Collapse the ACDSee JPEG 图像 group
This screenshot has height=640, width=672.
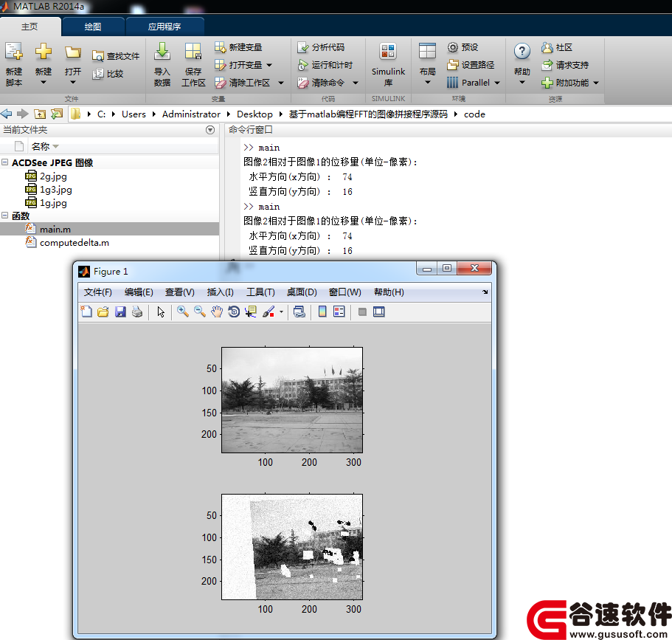point(5,162)
